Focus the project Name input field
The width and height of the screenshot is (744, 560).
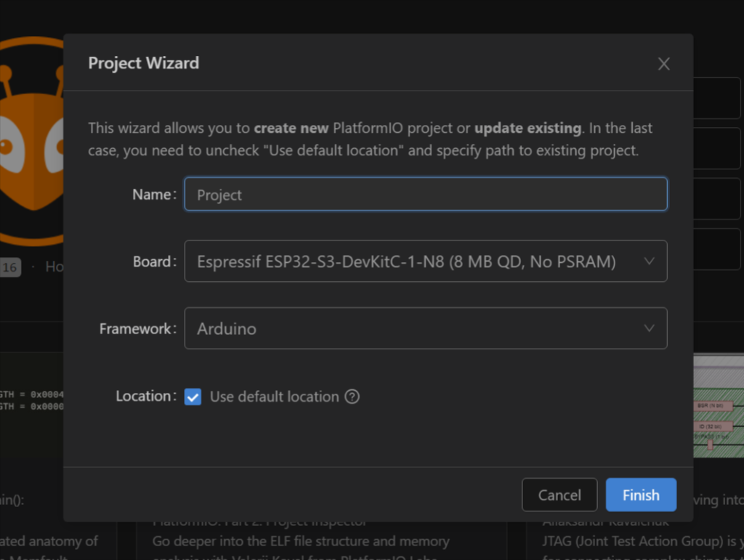(425, 195)
